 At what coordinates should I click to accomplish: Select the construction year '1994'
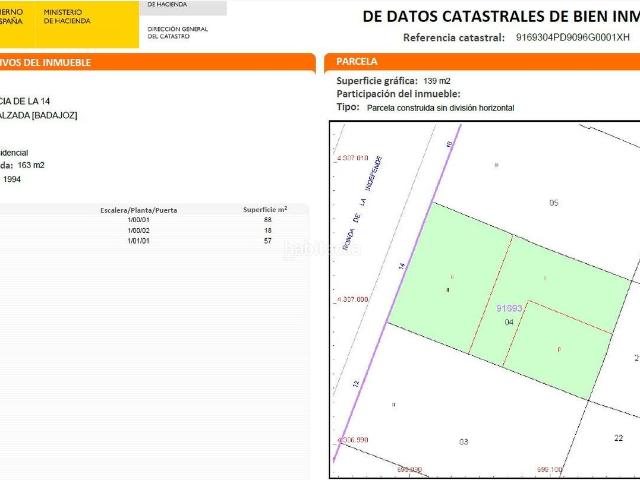[12, 179]
